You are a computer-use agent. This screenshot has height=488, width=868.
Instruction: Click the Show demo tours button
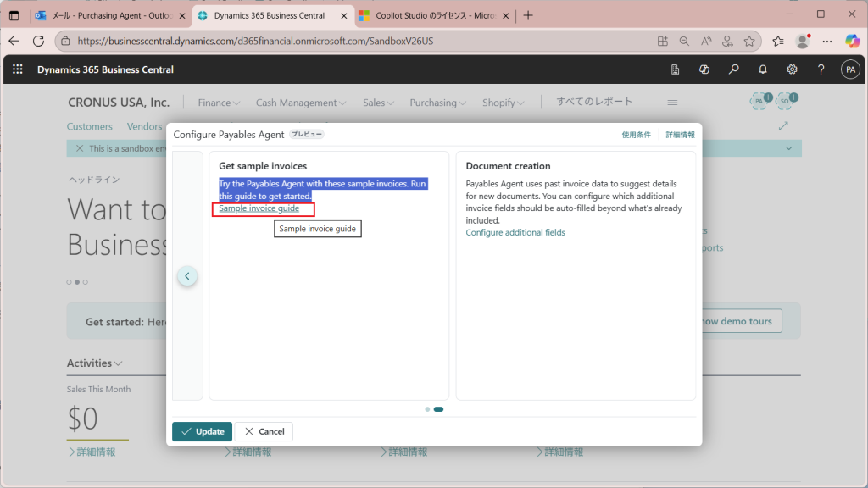coord(739,321)
